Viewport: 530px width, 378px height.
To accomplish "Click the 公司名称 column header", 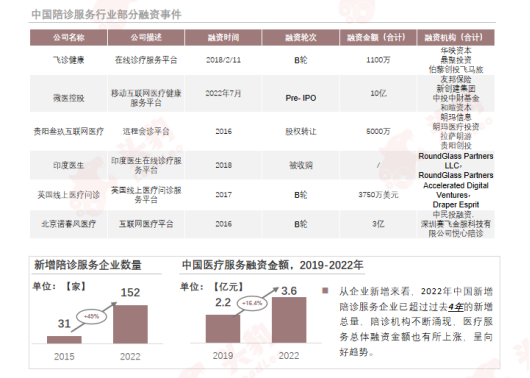I will pos(69,38).
